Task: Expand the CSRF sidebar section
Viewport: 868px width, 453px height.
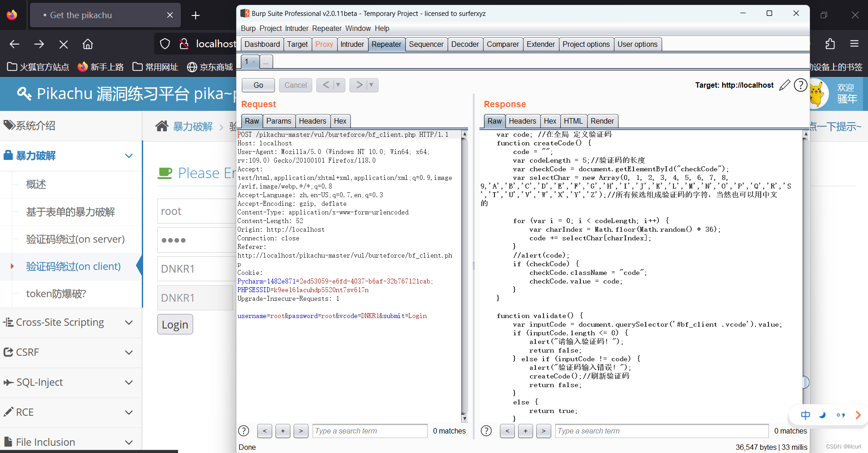Action: click(129, 353)
